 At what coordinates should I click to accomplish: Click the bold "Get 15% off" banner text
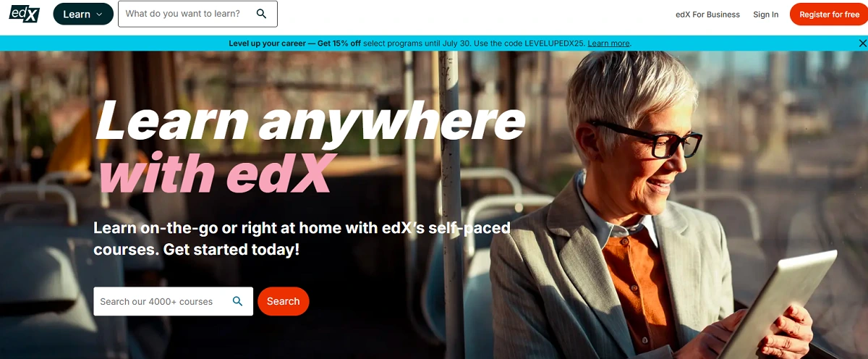[339, 43]
